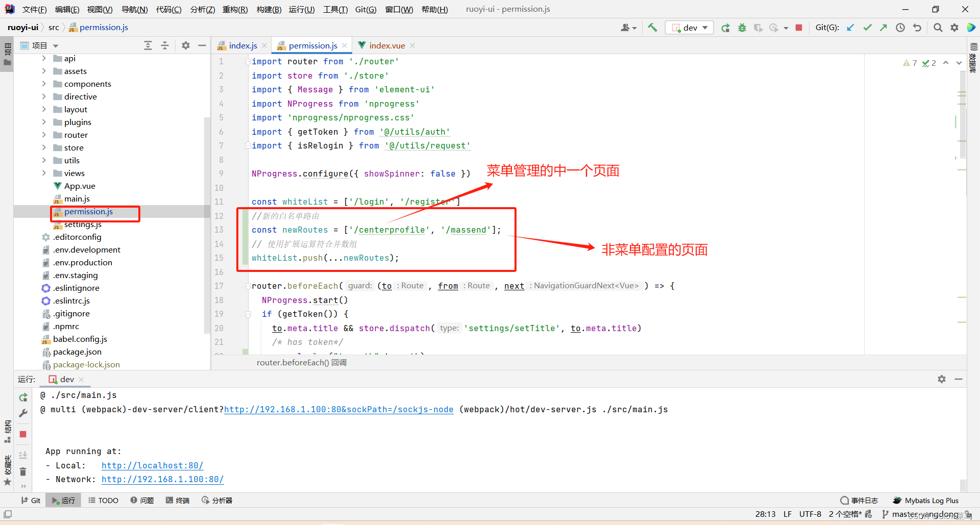Select App.vue in project tree
980x525 pixels.
click(79, 186)
